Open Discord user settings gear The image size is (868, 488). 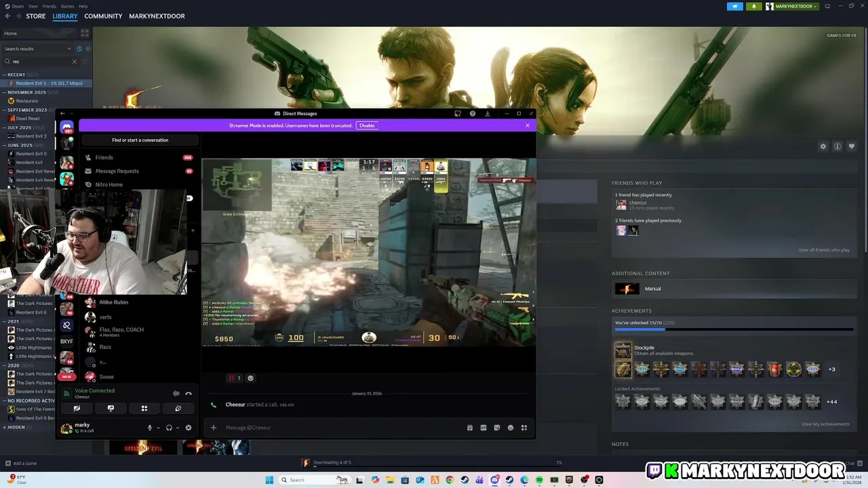(189, 428)
